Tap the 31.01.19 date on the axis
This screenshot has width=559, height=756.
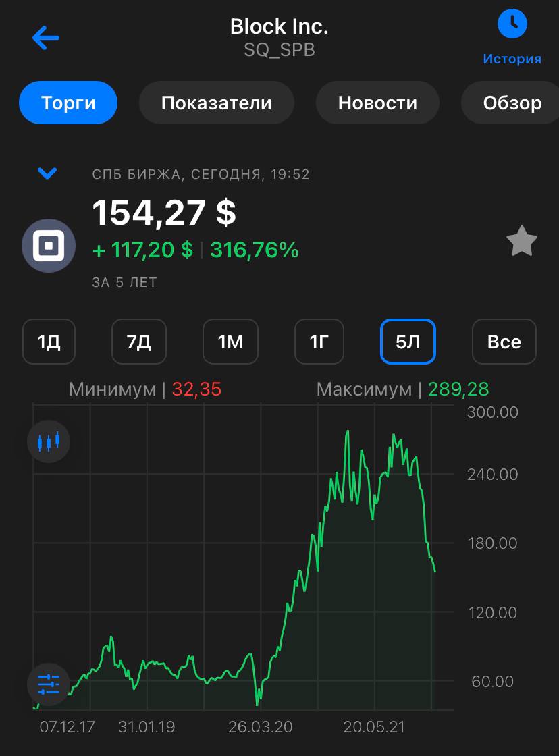[x=147, y=727]
